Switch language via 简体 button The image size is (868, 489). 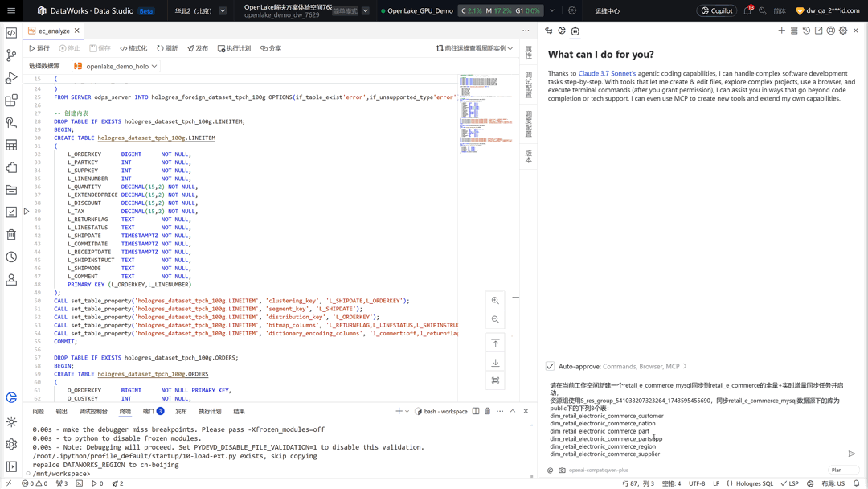(x=780, y=11)
